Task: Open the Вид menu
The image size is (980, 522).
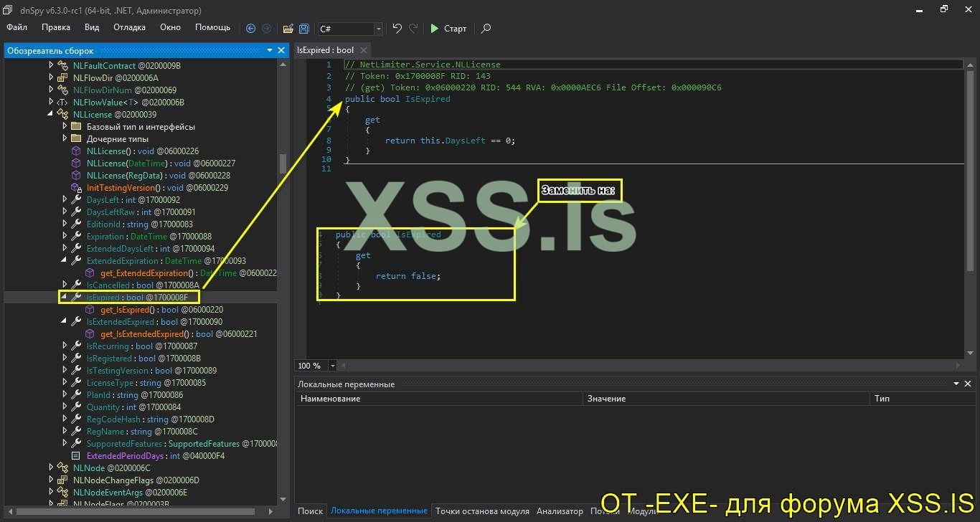Action: (92, 27)
